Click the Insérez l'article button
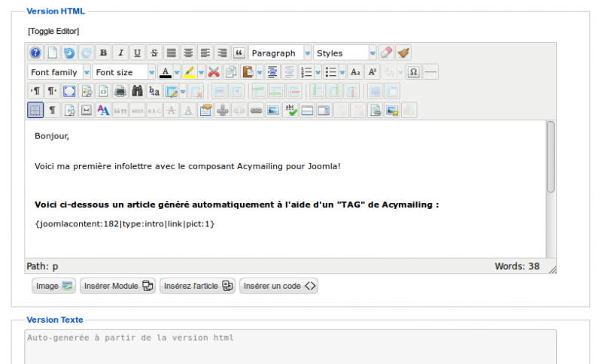 click(197, 286)
